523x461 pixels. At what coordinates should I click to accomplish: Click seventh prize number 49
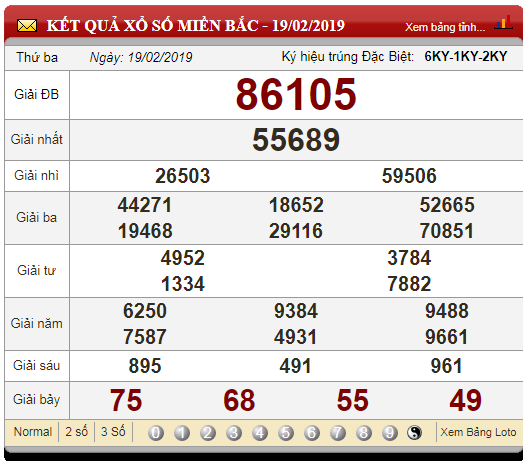pyautogui.click(x=466, y=400)
